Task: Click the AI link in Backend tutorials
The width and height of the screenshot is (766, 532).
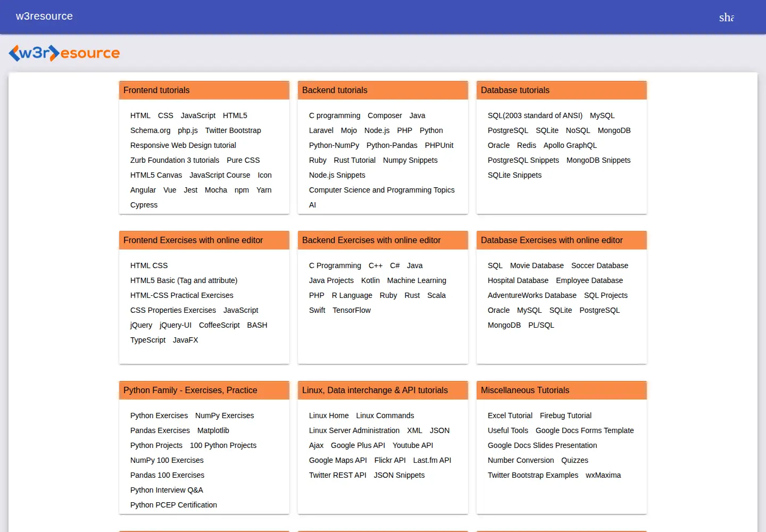Action: 312,205
